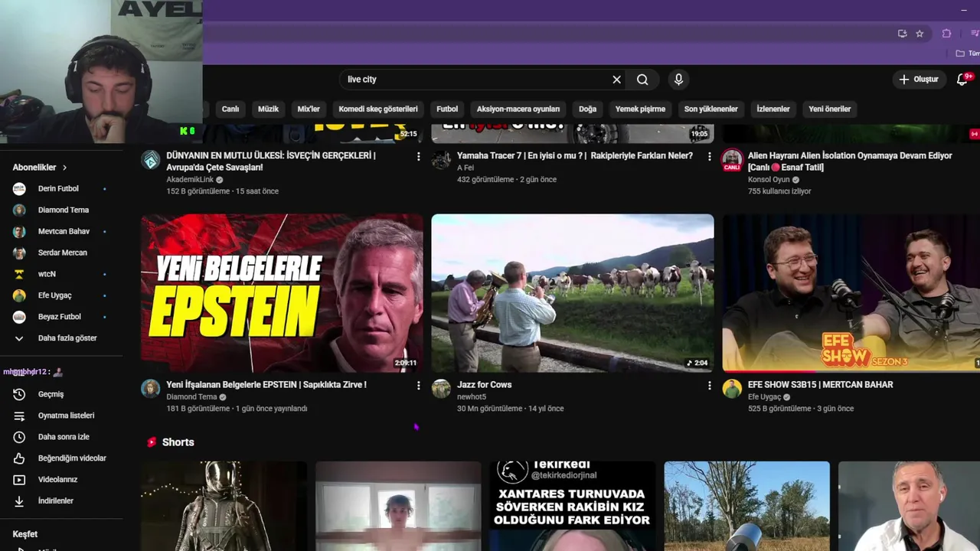980x551 pixels.
Task: Select the Yemek pişirme filter chip
Action: point(640,109)
